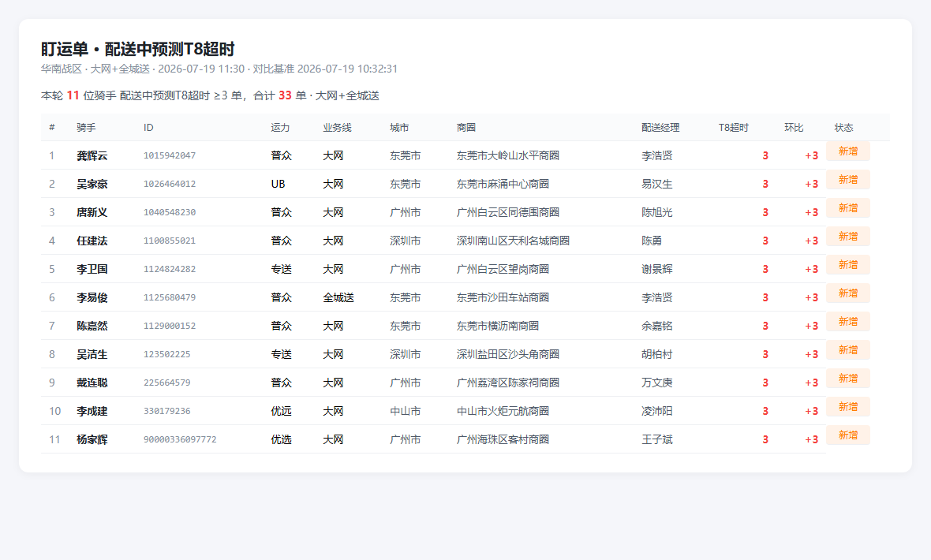Click the 新增 status tag for 杨家辉
The image size is (931, 560).
(848, 435)
